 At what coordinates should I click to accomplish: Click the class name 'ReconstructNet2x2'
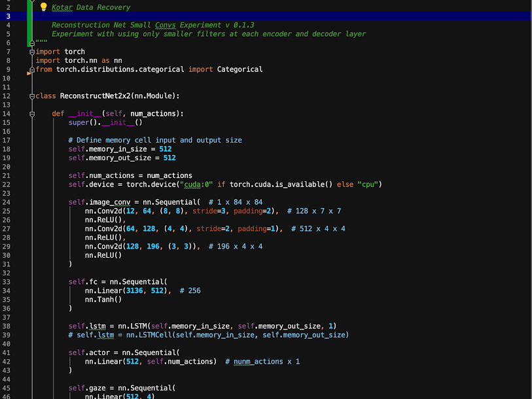click(x=96, y=96)
